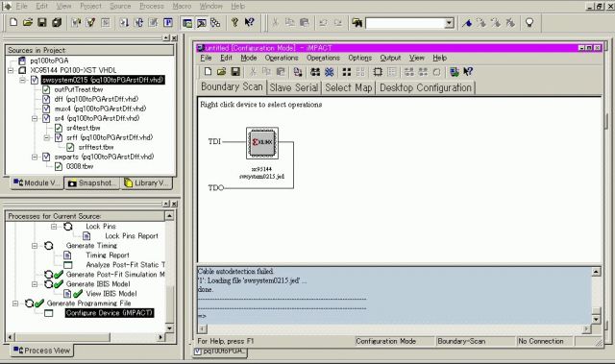Click the processes panel down scroll arrow
Screen dimensions: 615x364
[x=169, y=328]
